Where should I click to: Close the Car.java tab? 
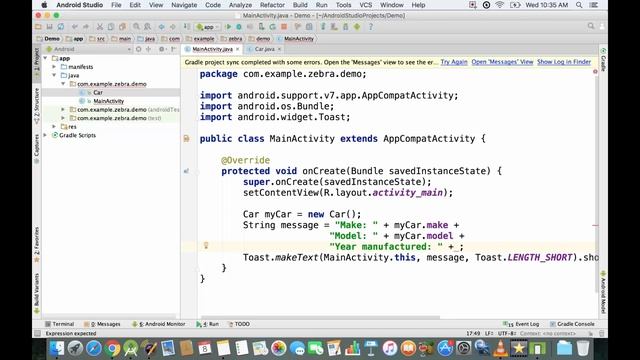coord(279,49)
